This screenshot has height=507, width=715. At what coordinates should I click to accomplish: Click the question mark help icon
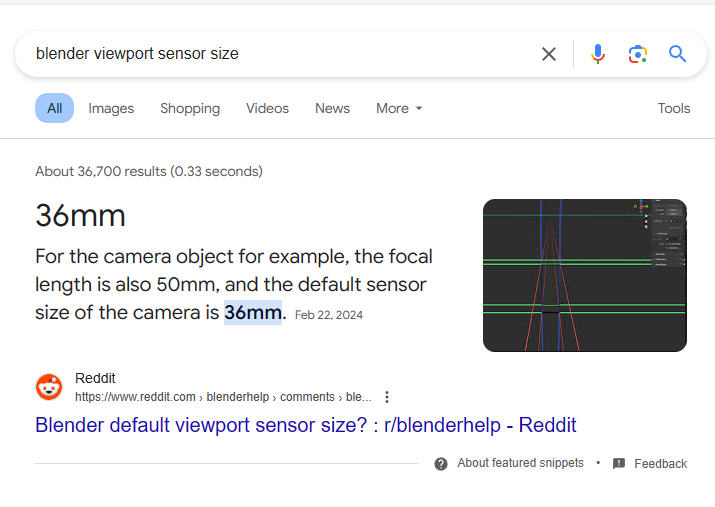441,464
